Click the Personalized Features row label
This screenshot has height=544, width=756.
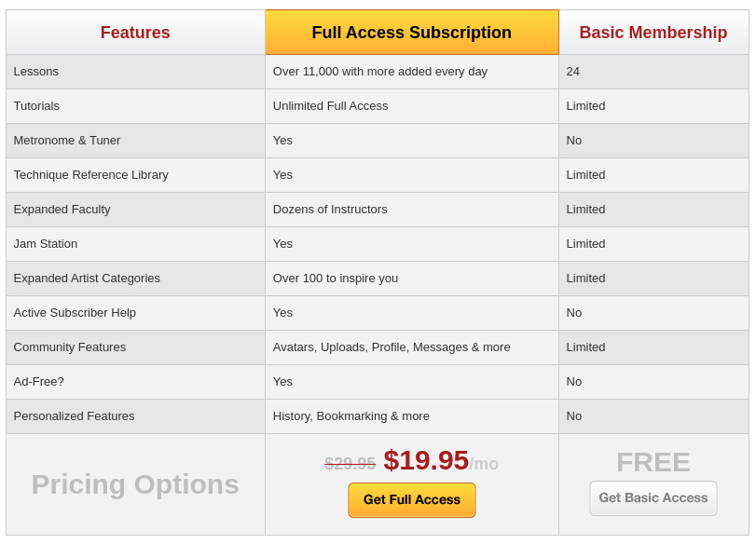[x=75, y=416]
